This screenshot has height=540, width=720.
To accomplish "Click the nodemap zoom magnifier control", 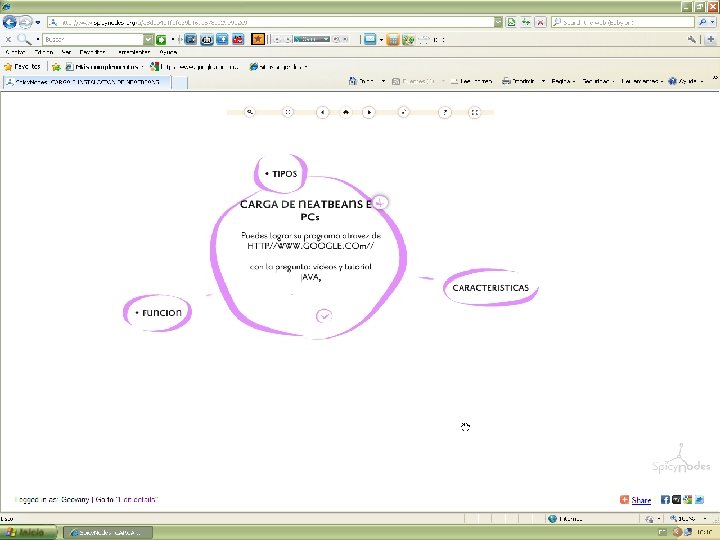I will coord(249,112).
